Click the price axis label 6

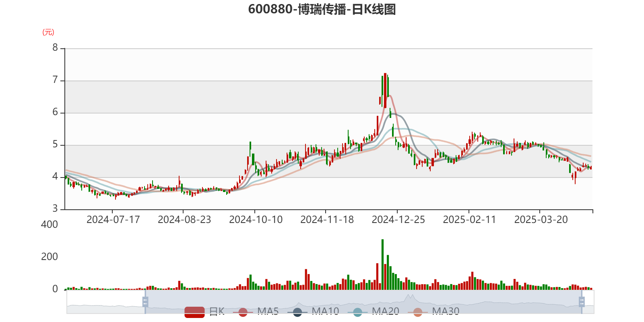coord(55,112)
